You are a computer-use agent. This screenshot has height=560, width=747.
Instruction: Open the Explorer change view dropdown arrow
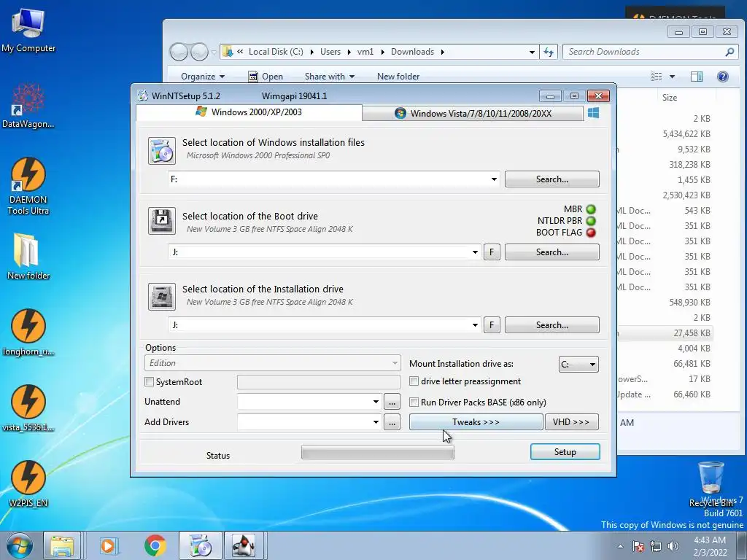672,76
